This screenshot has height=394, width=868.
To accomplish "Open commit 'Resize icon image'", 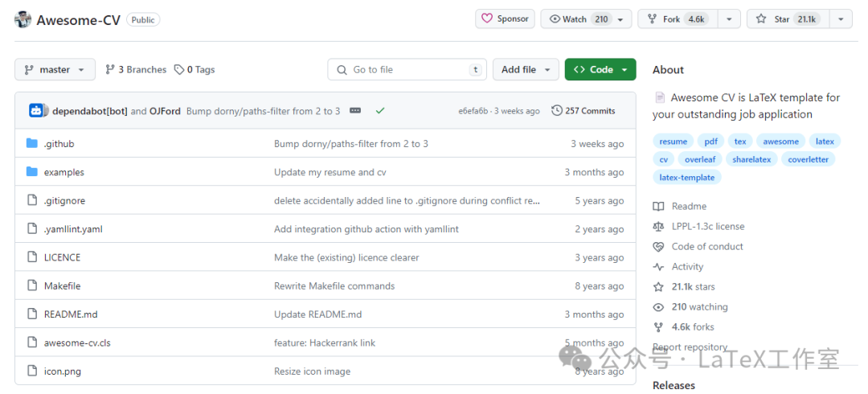I will (x=312, y=371).
